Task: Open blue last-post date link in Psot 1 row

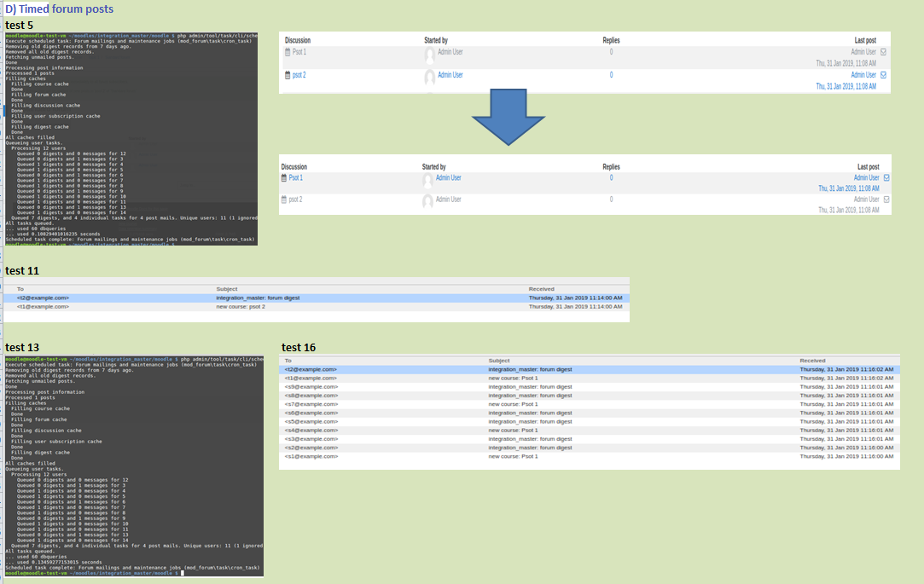Action: pyautogui.click(x=849, y=188)
